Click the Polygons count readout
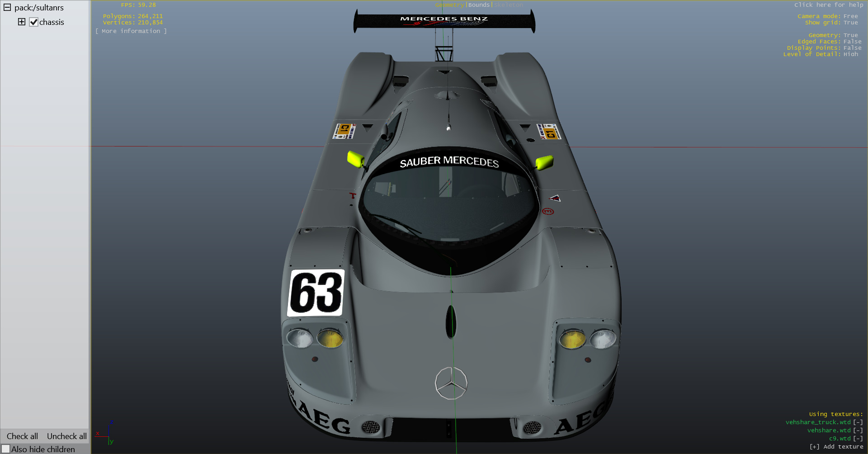The image size is (868, 454). (x=133, y=16)
